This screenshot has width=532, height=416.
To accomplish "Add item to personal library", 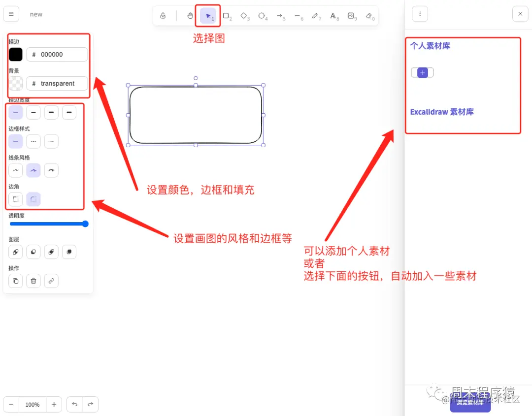I will [423, 72].
